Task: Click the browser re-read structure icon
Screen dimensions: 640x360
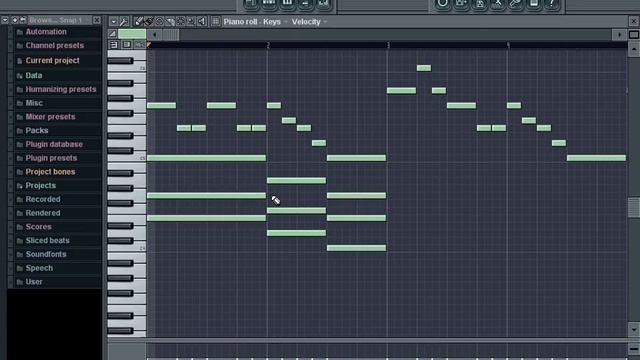Action: tap(23, 20)
